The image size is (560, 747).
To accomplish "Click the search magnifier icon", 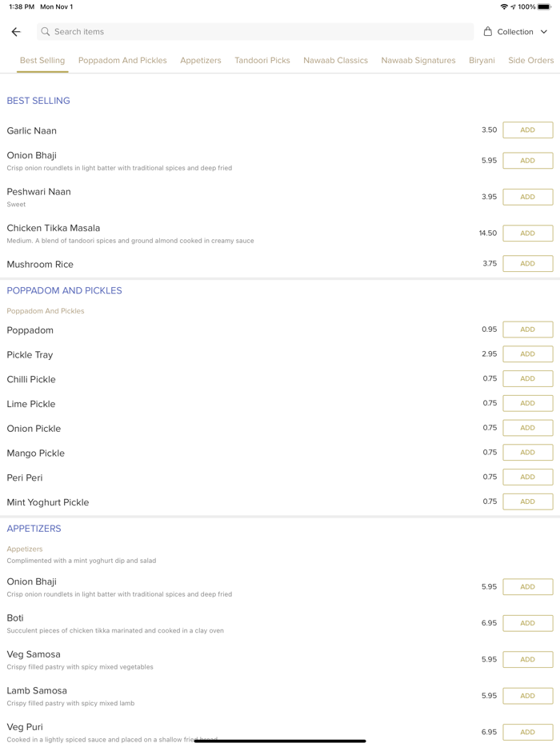I will click(x=46, y=32).
